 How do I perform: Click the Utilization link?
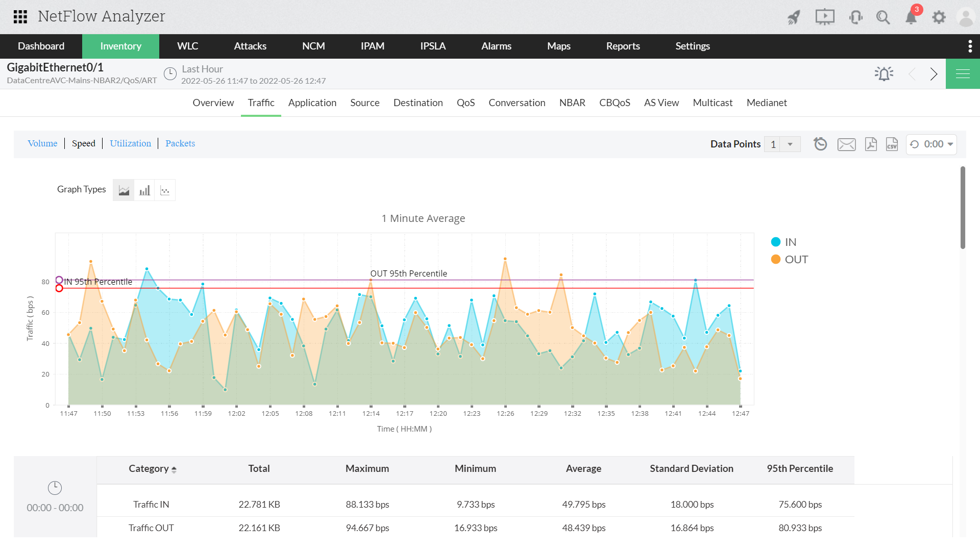130,143
